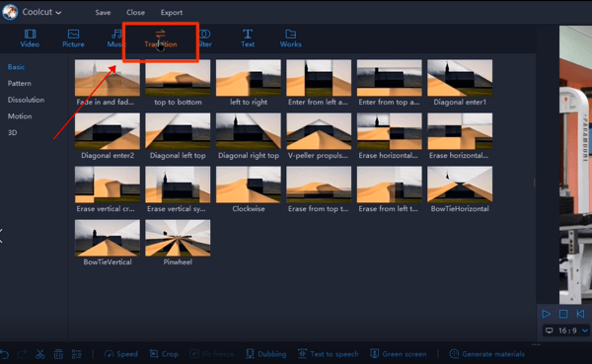592x364 pixels.
Task: Click the redo arrow icon
Action: (x=22, y=354)
